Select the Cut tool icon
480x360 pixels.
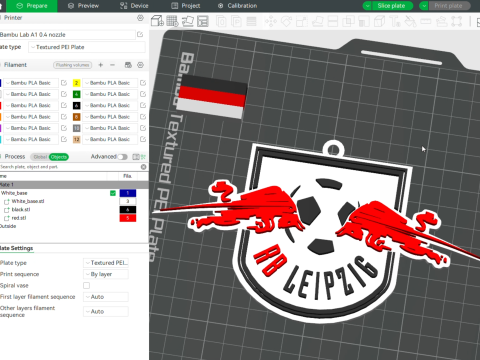click(333, 22)
